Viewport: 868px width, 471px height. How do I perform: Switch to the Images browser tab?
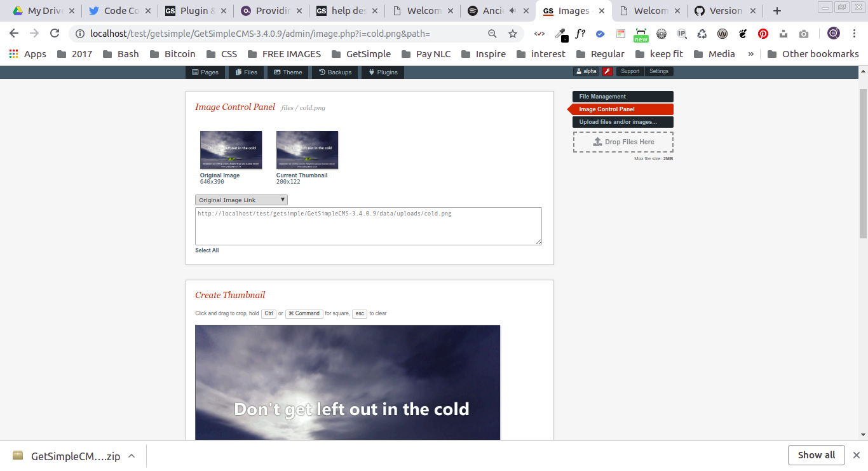(571, 10)
